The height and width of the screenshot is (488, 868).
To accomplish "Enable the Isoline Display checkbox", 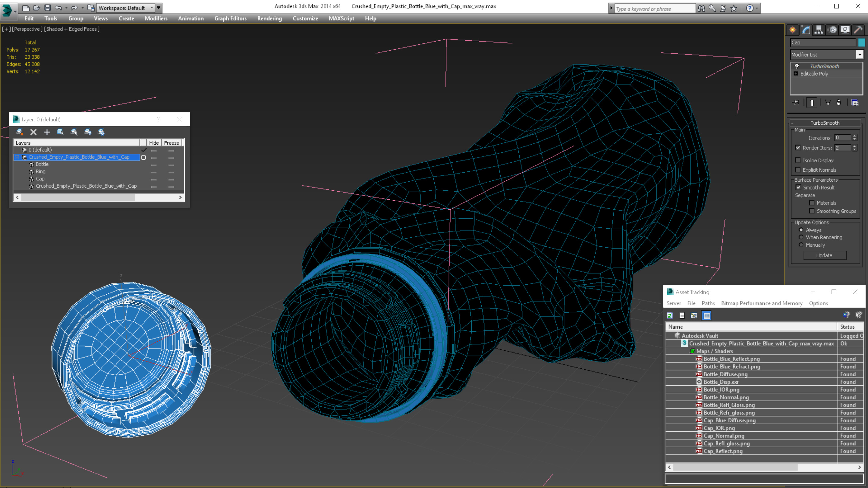I will [798, 160].
